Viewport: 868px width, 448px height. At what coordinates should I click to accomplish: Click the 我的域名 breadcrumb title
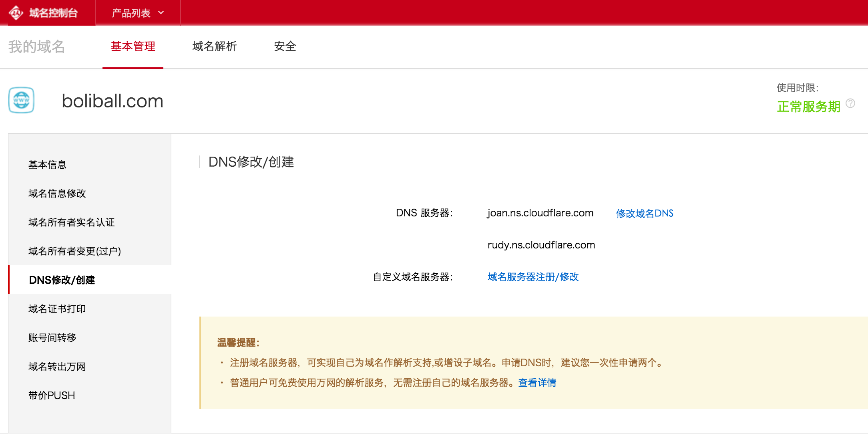tap(37, 47)
